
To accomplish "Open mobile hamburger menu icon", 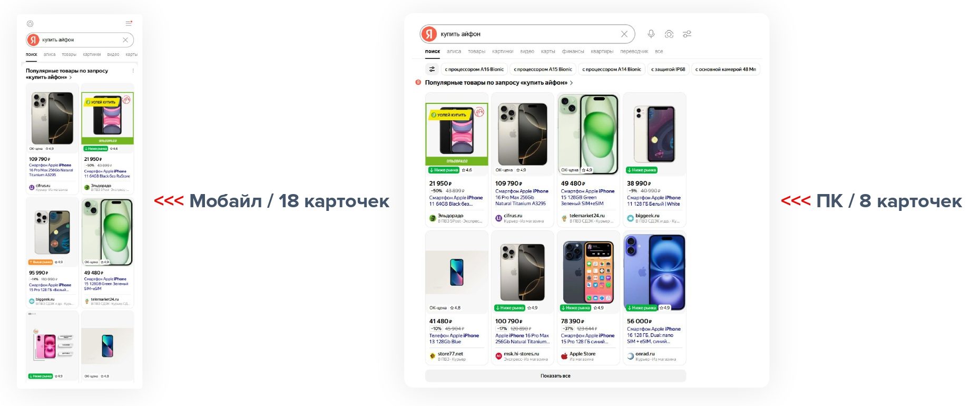I will click(x=129, y=23).
